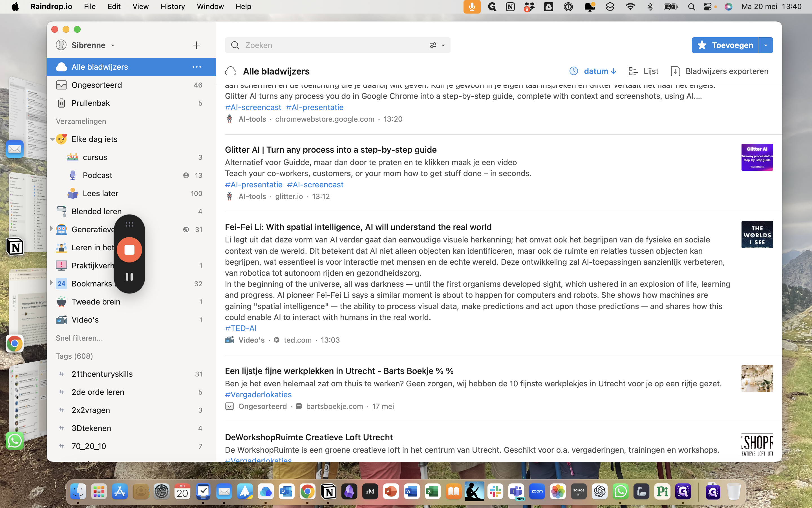Open PowerPoint from the Dock
812x508 pixels.
391,492
